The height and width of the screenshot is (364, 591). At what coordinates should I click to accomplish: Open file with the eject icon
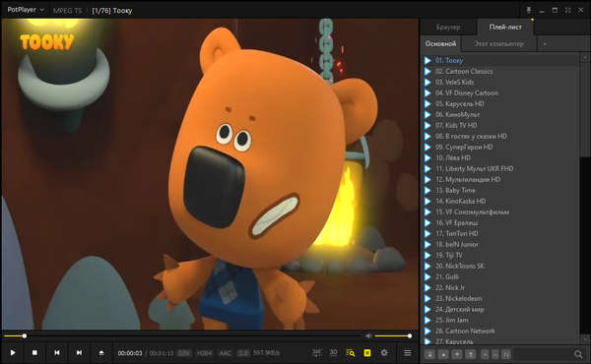pos(101,353)
